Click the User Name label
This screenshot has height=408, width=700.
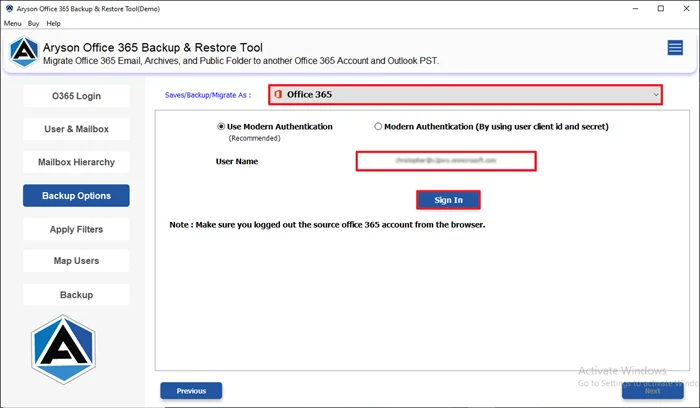[x=237, y=162]
